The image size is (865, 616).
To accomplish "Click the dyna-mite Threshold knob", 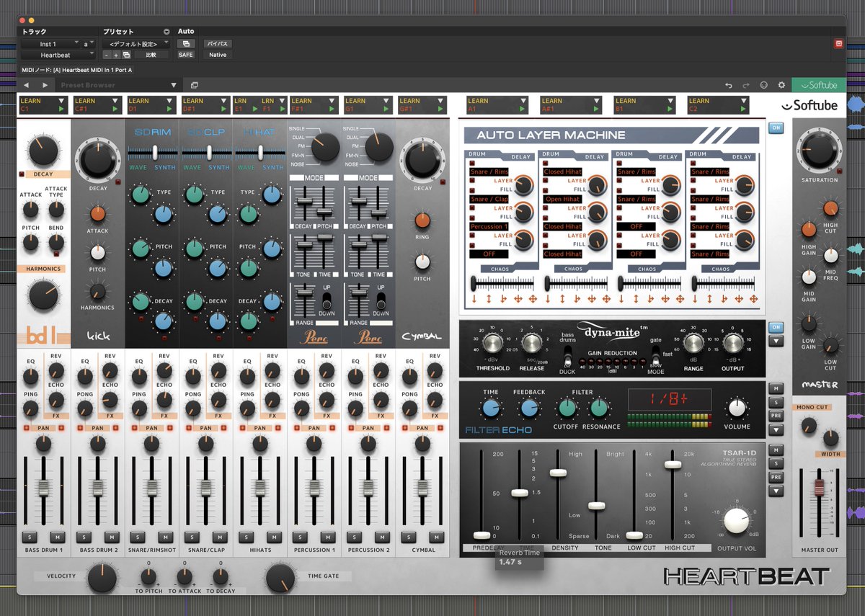I will [x=492, y=344].
